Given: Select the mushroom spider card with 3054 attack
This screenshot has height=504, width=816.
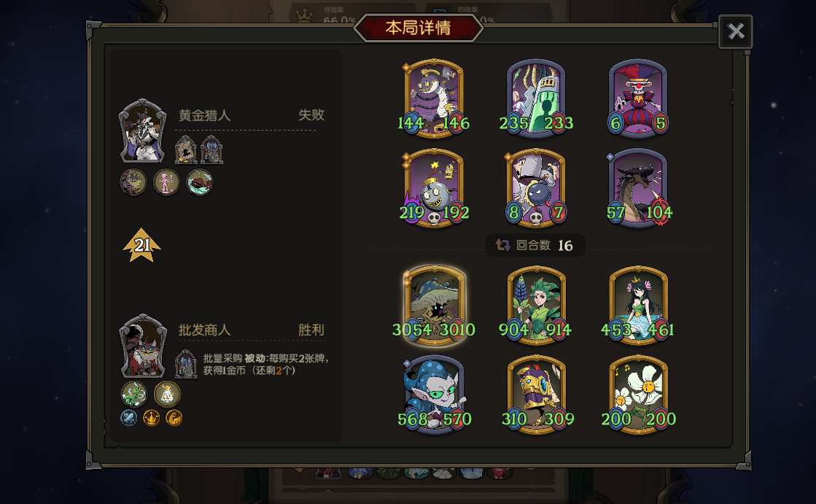Looking at the screenshot, I should [x=434, y=306].
